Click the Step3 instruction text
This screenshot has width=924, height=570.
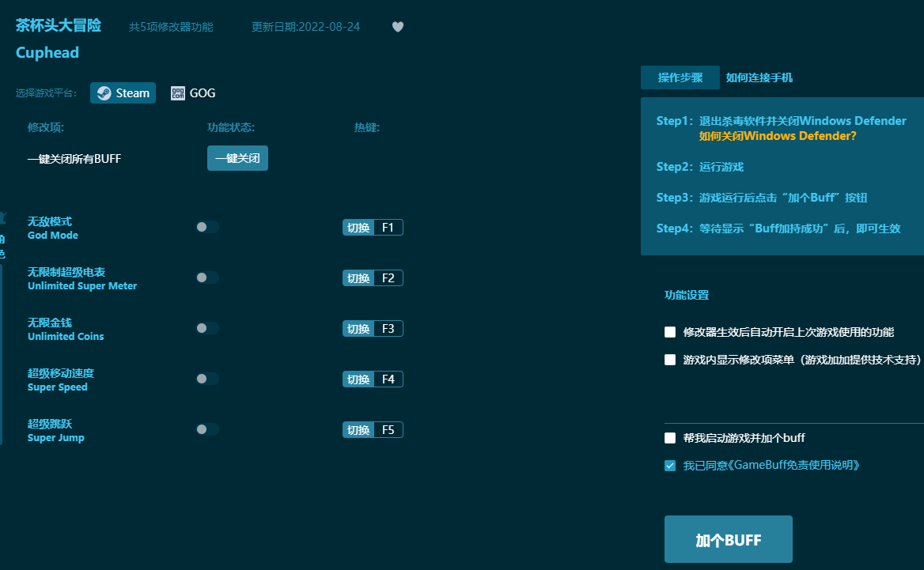[x=762, y=198]
